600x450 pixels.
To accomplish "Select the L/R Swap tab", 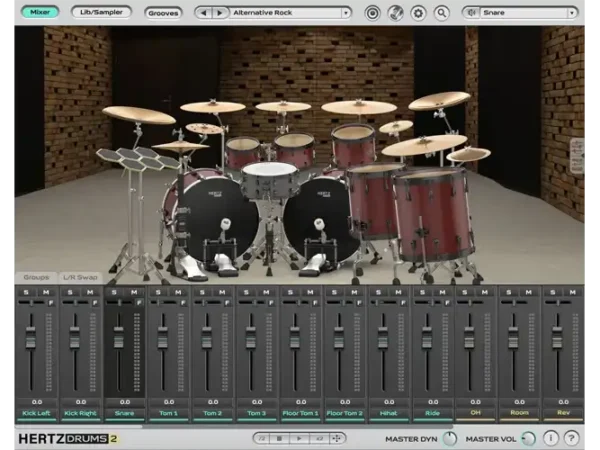I will 80,277.
